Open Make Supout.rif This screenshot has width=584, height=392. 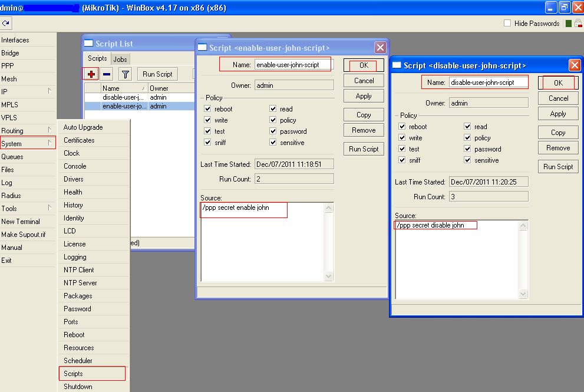pos(28,235)
